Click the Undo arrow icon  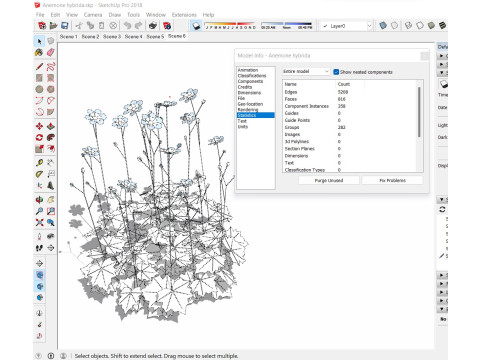(x=127, y=25)
